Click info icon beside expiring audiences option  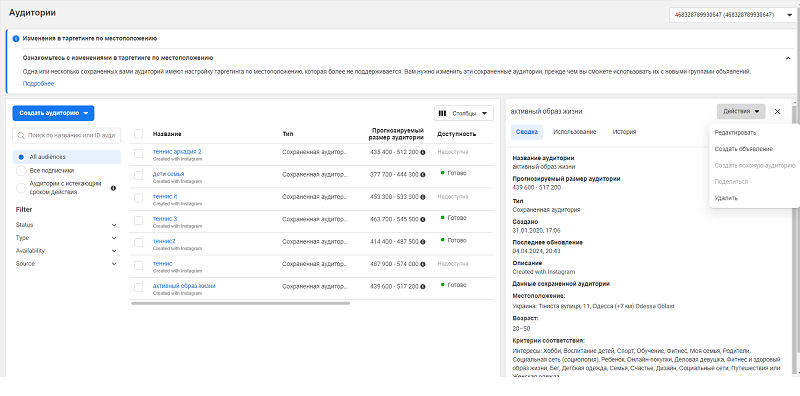coord(113,188)
